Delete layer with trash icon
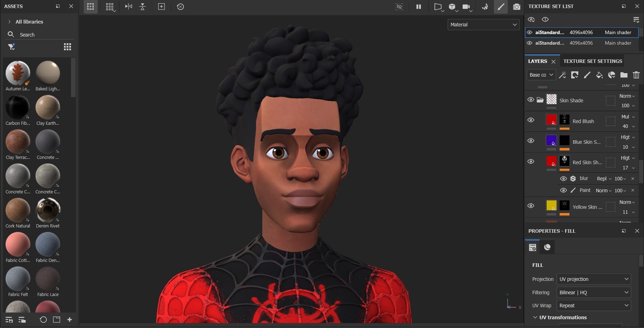Image resolution: width=644 pixels, height=328 pixels. (636, 75)
